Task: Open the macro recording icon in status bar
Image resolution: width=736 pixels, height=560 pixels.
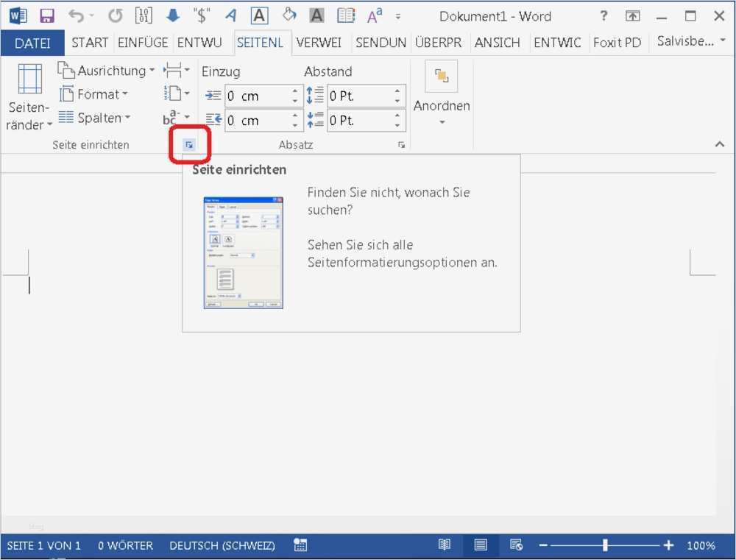Action: coord(300,545)
